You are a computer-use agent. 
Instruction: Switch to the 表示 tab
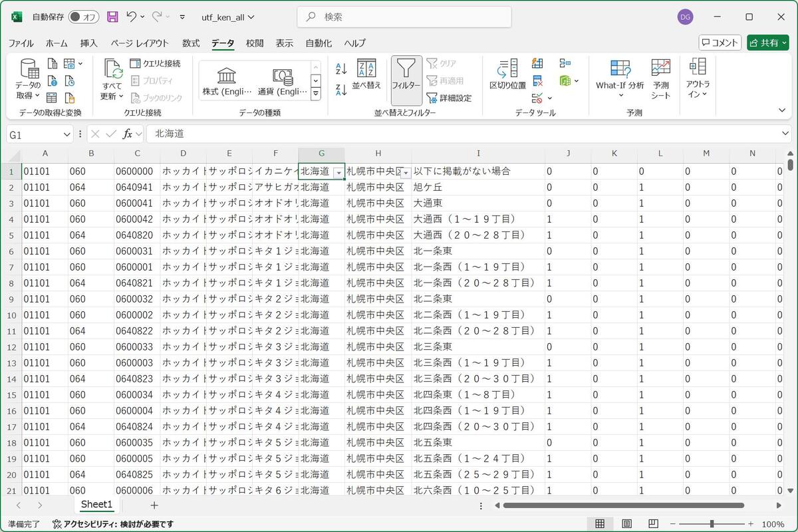pos(285,43)
